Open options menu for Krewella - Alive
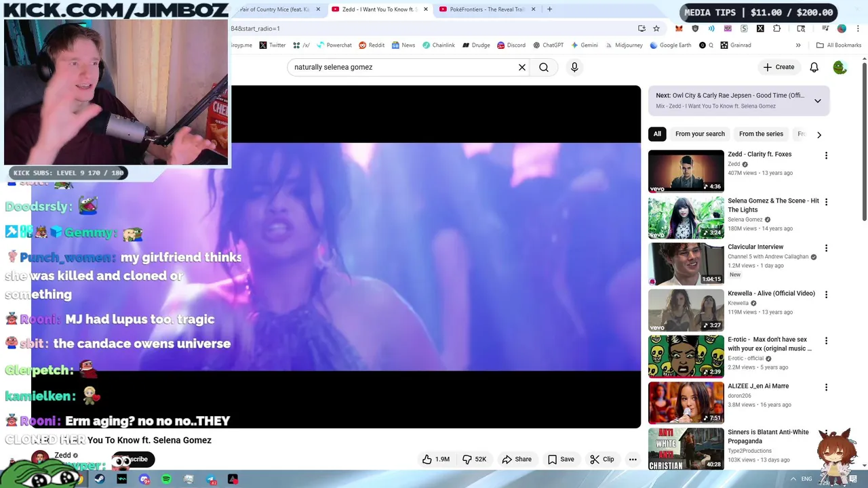The width and height of the screenshot is (868, 488). (826, 294)
